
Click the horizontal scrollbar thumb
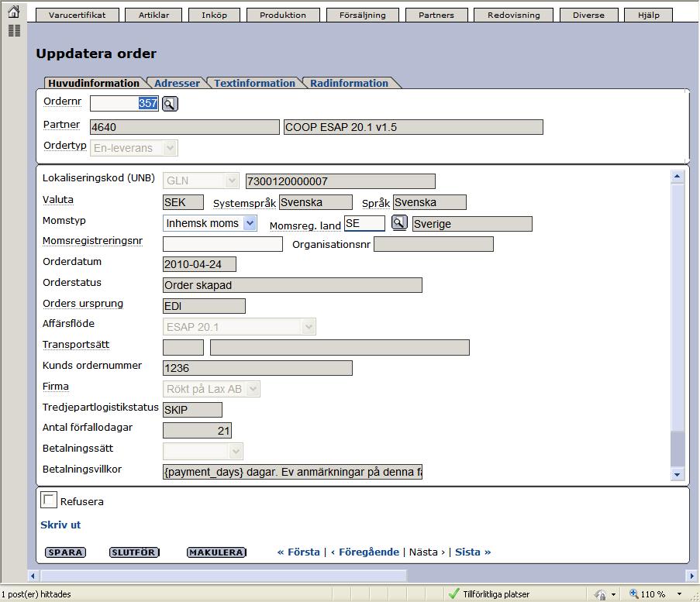pyautogui.click(x=224, y=576)
